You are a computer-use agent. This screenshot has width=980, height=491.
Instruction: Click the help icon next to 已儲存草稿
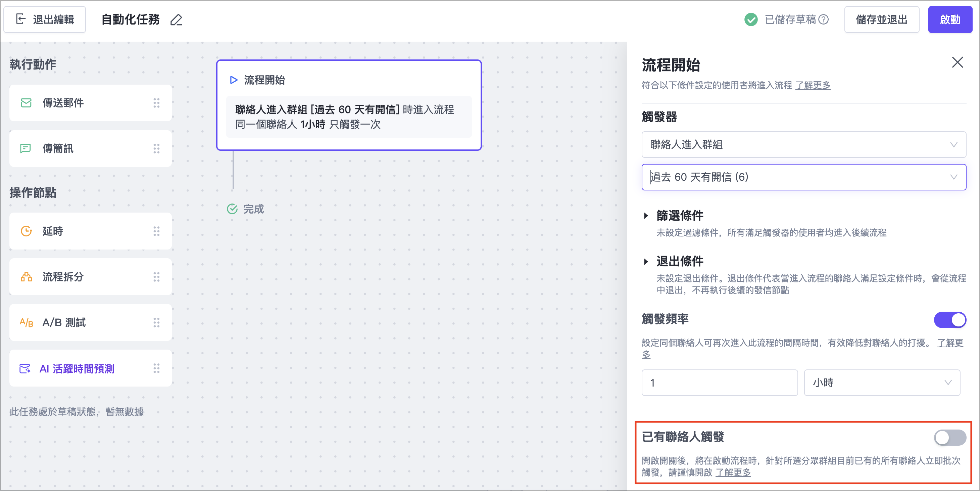823,19
